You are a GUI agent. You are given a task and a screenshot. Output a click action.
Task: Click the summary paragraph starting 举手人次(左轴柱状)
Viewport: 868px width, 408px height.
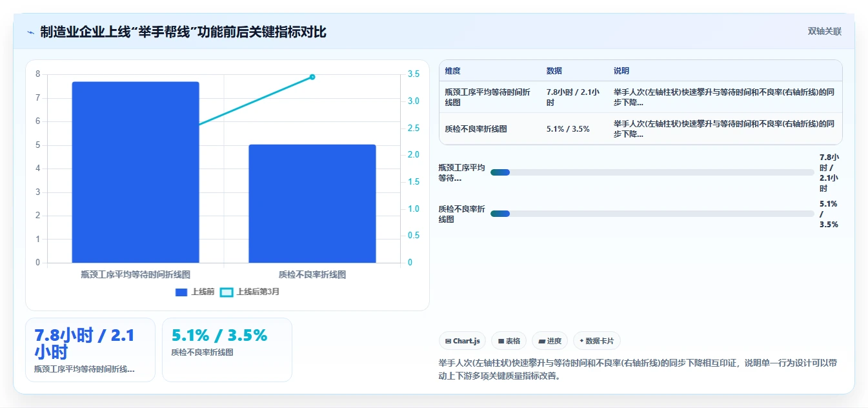pos(638,370)
